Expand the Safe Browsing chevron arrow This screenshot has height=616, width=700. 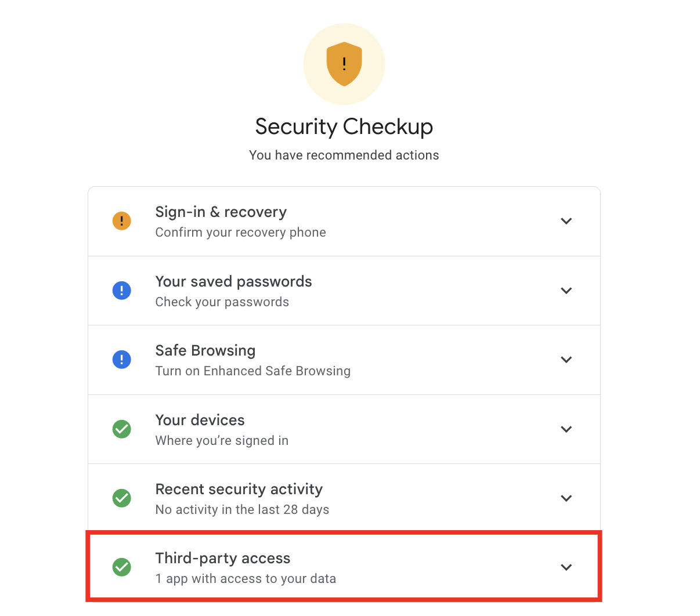pos(567,360)
